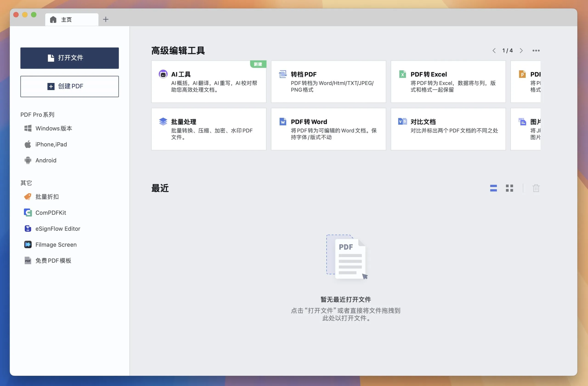Click the image conversion icon in the cut-off card
The image size is (588, 386).
(x=522, y=121)
